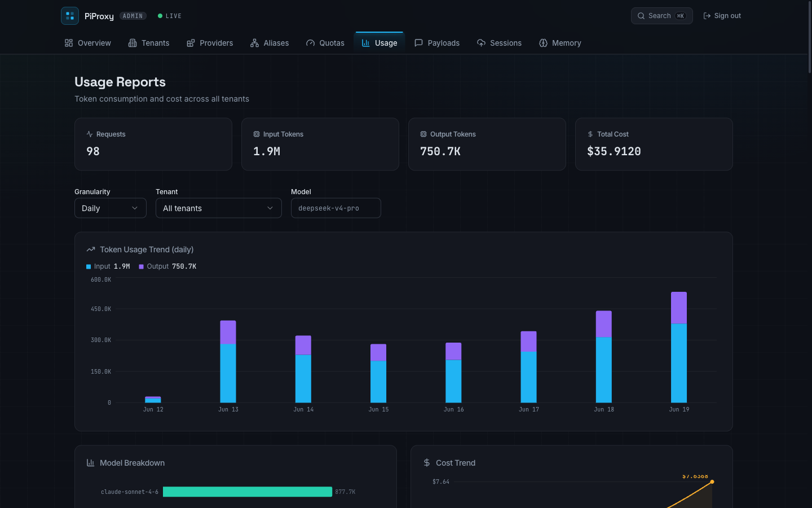The image size is (812, 508).
Task: Click the Usage Reports heading
Action: pyautogui.click(x=120, y=82)
